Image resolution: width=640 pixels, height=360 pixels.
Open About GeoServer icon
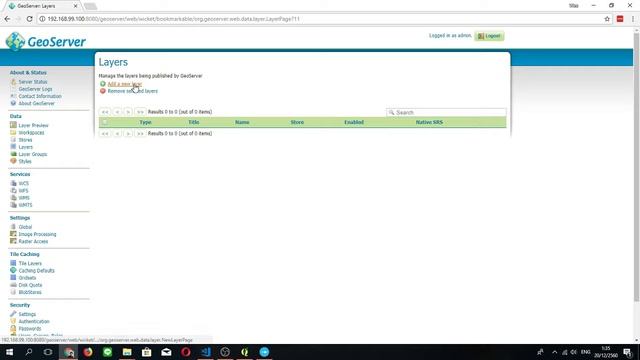point(13,103)
